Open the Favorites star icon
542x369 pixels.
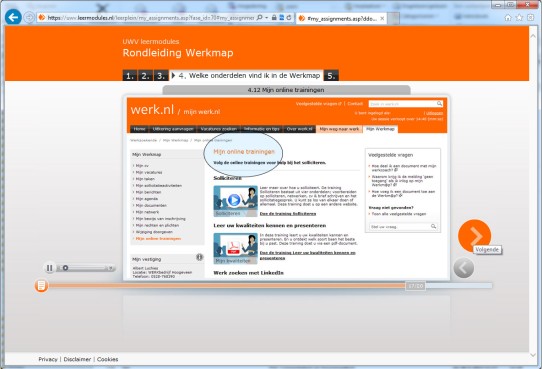(x=519, y=18)
